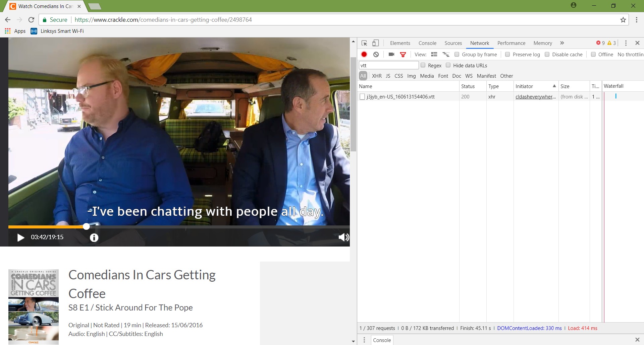Toggle the network filter funnel icon
Image resolution: width=644 pixels, height=345 pixels.
point(403,55)
